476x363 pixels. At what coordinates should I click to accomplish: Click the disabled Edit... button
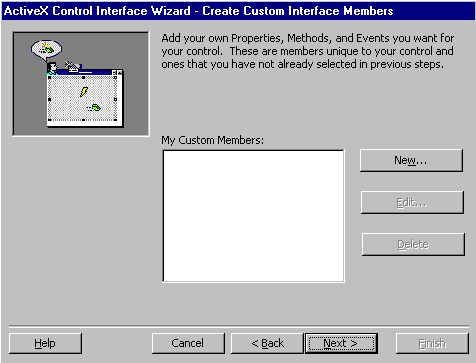(x=412, y=202)
